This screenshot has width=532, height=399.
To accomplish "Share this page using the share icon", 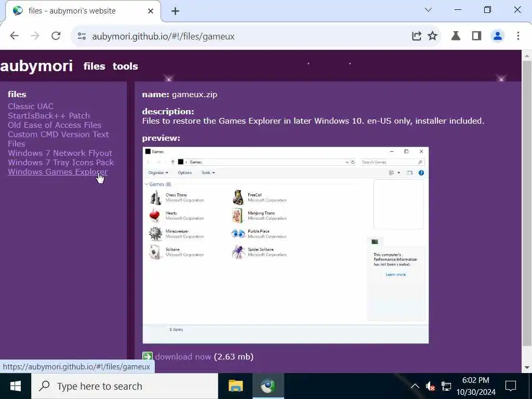I will click(417, 36).
